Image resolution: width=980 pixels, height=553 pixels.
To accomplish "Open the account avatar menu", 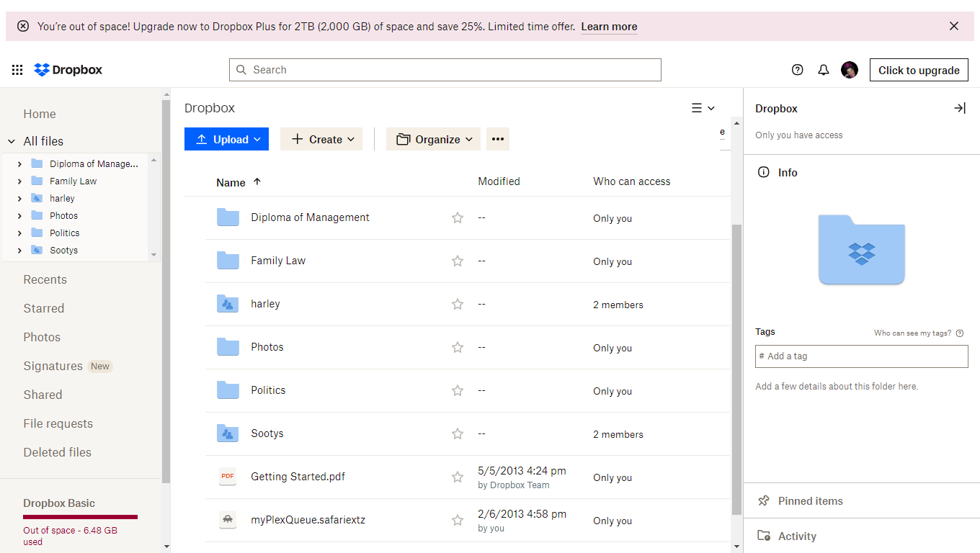I will click(850, 70).
